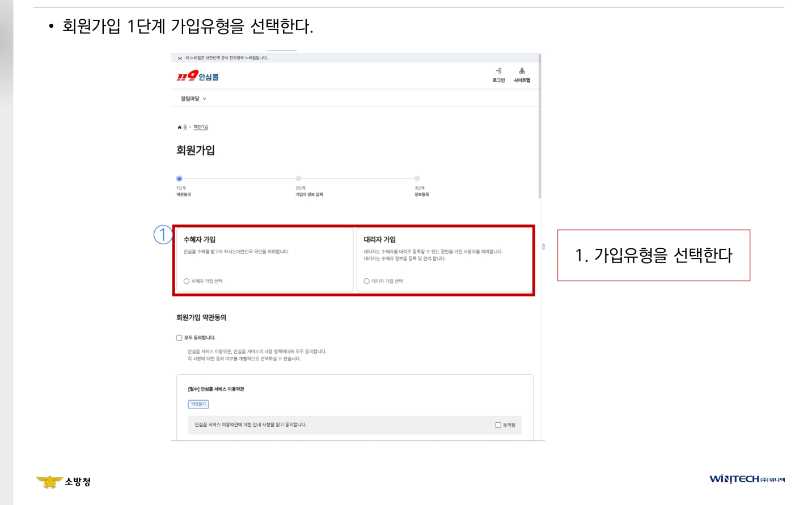This screenshot has width=812, height=505.
Task: Click the filled 1단계 step circle indicator
Action: [180, 178]
